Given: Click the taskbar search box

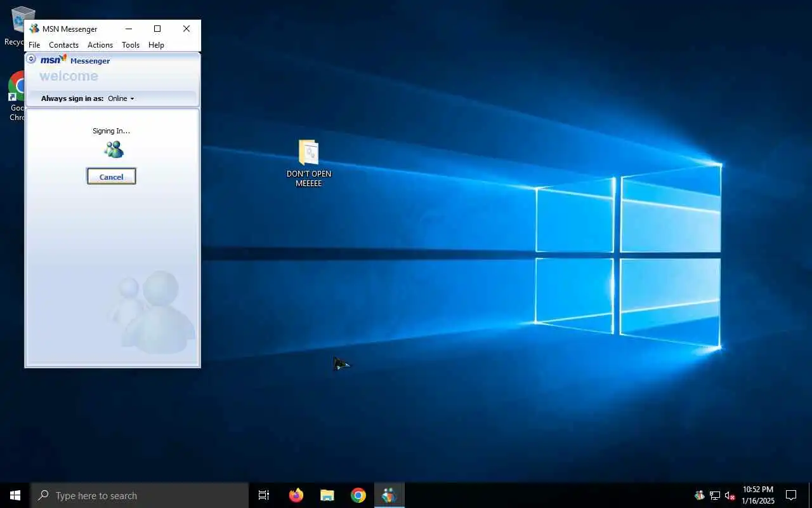Looking at the screenshot, I should 140,495.
